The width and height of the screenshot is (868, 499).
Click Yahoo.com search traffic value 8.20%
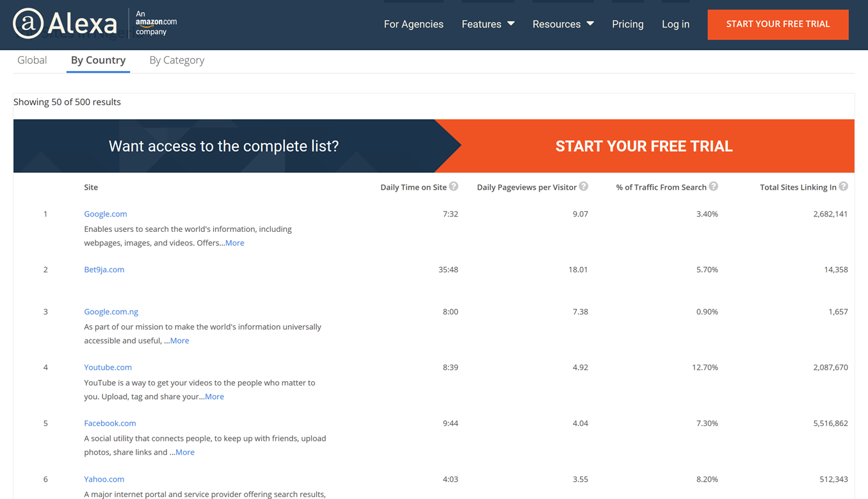[x=707, y=479]
